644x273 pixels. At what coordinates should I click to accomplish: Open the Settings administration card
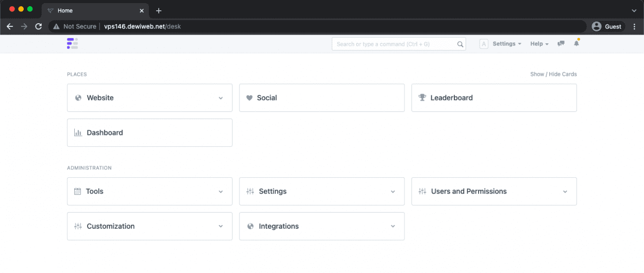(321, 192)
